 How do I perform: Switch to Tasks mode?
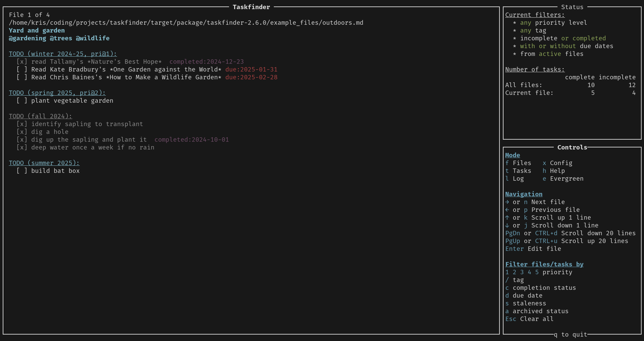[x=518, y=171]
